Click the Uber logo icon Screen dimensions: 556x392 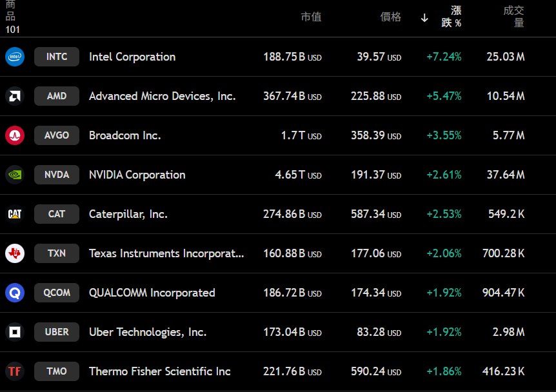point(14,332)
